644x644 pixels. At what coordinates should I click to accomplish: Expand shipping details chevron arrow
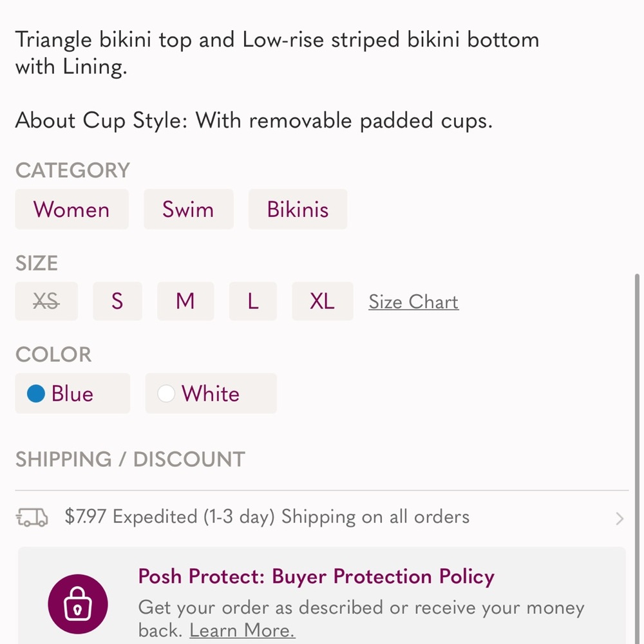(x=619, y=518)
